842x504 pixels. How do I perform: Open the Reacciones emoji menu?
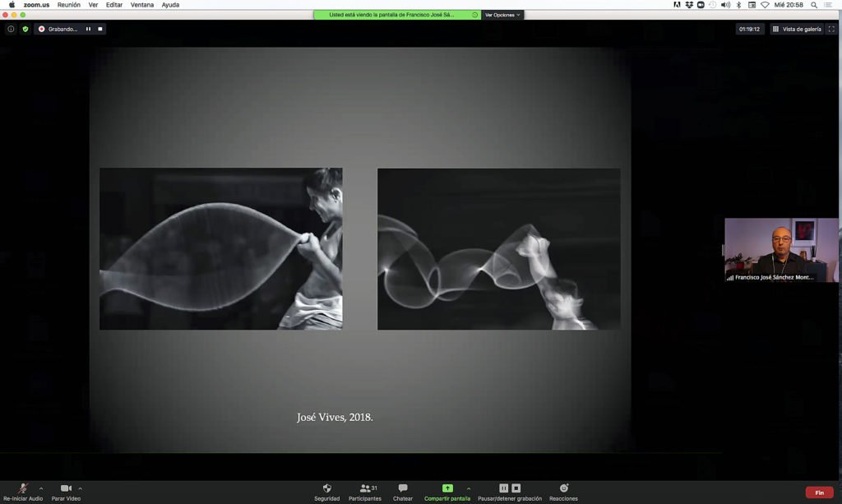[x=563, y=488]
